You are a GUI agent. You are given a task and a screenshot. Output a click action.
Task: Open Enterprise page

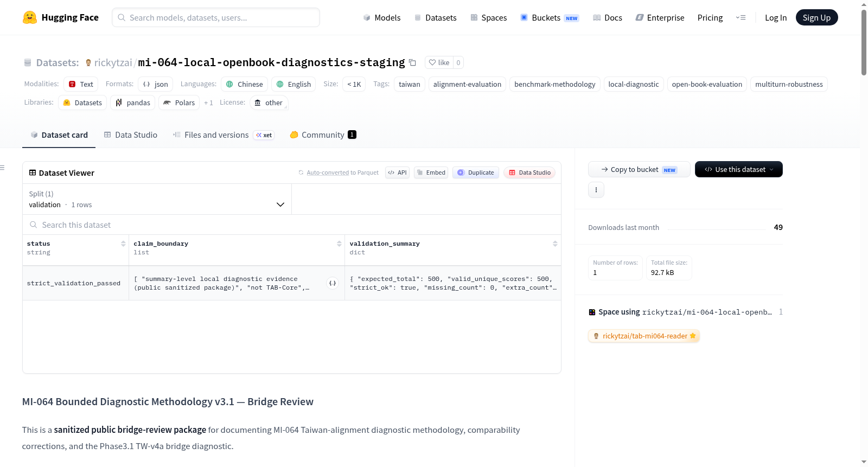[x=660, y=17]
